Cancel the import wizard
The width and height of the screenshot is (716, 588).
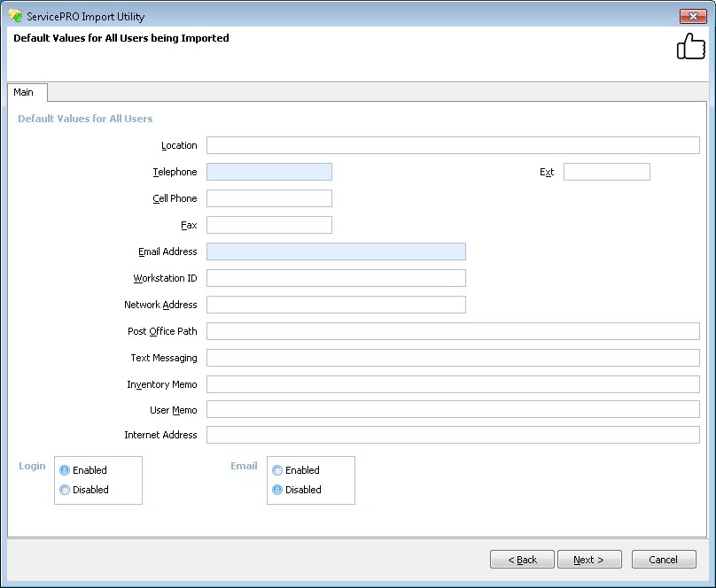coord(664,559)
